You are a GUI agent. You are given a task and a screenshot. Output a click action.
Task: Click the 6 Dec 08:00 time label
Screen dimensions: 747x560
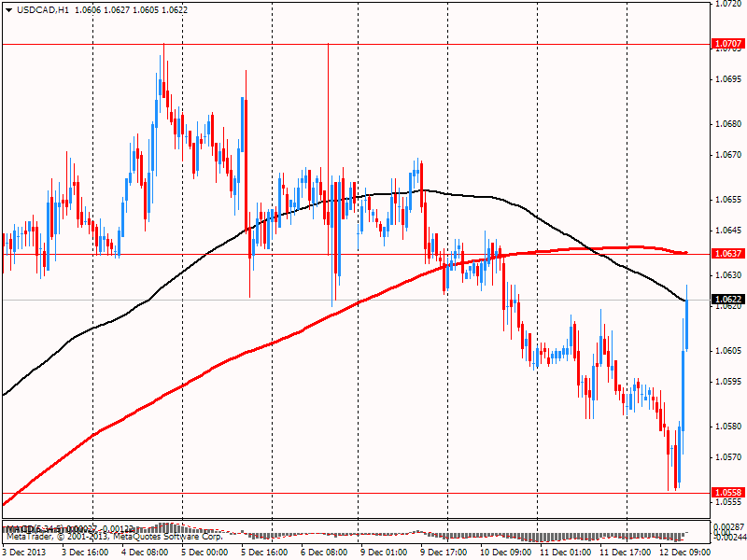tap(325, 552)
